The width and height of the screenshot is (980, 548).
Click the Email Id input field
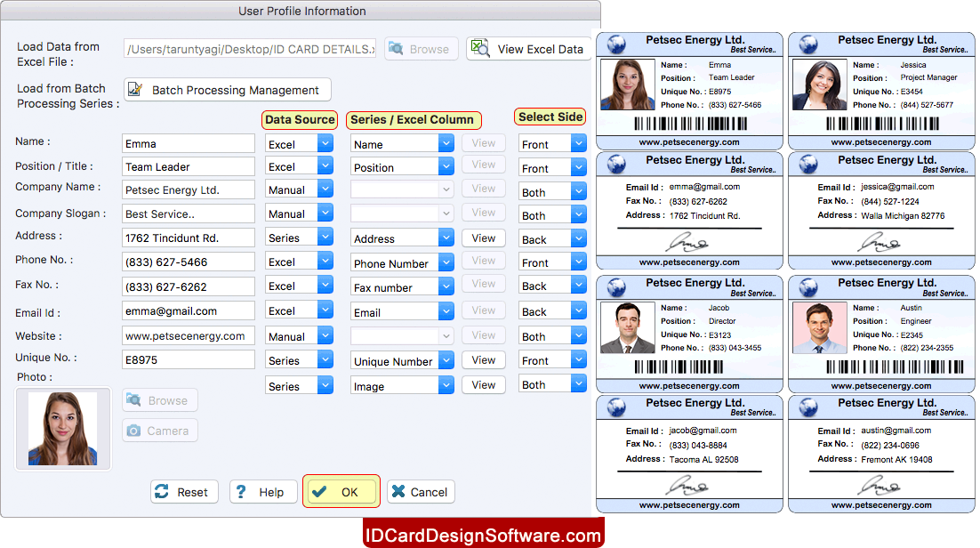click(189, 310)
